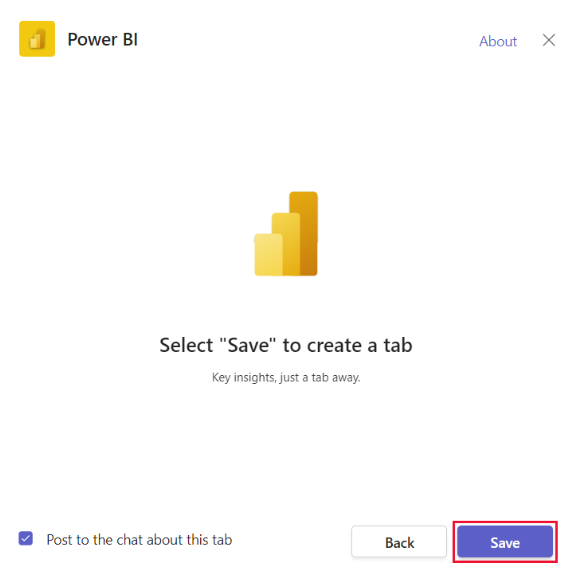Screen dimensions: 577x580
Task: Click the shortest bar of the center logo
Action: [x=267, y=255]
